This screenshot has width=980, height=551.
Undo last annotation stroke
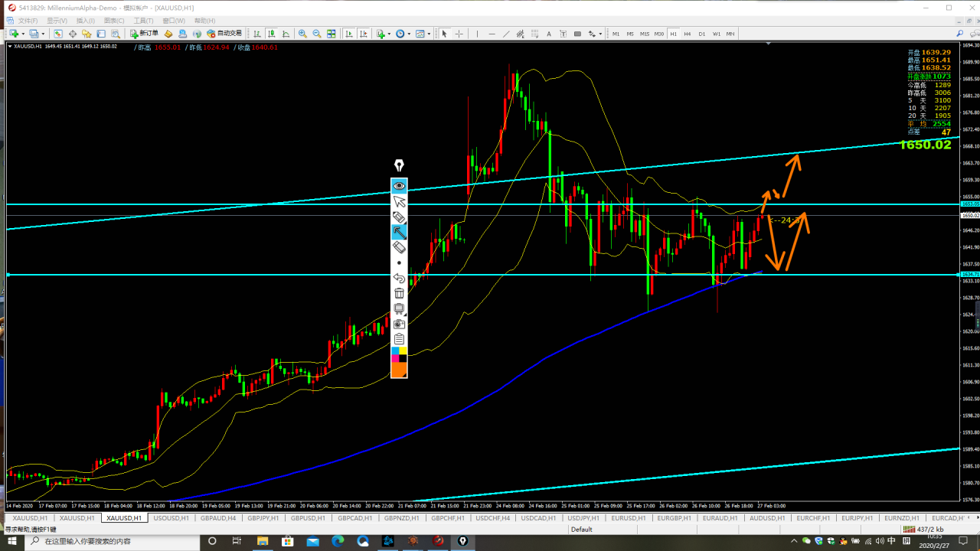399,278
